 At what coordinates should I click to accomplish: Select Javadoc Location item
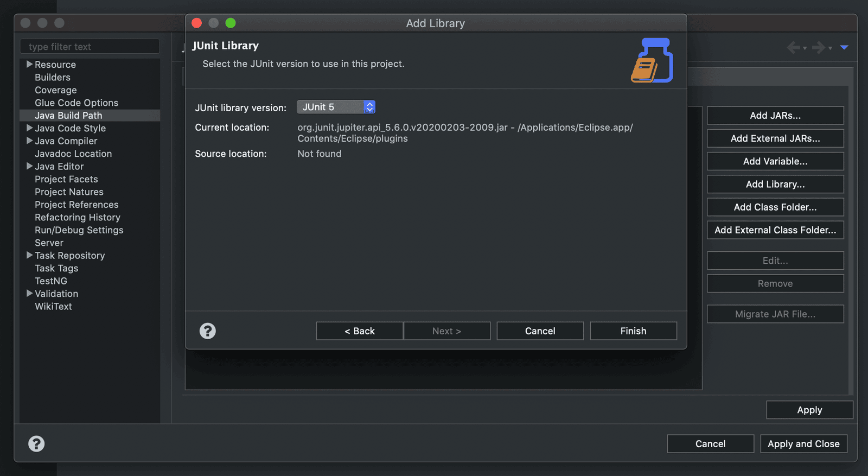(x=73, y=154)
